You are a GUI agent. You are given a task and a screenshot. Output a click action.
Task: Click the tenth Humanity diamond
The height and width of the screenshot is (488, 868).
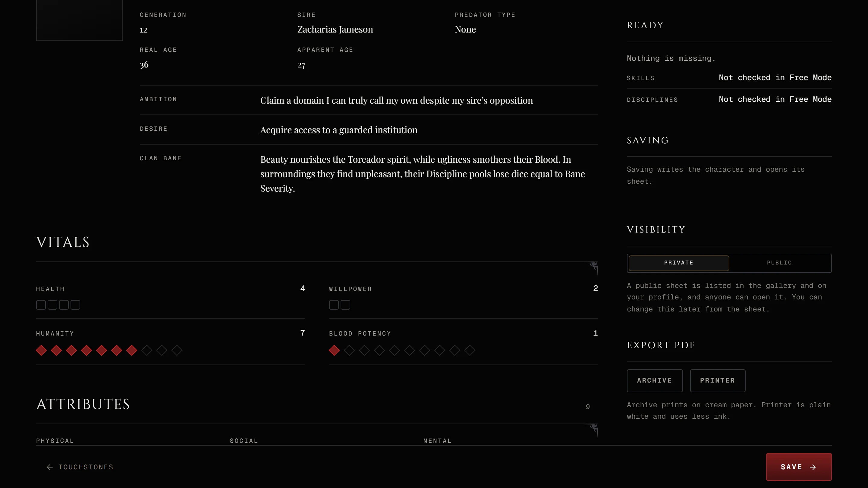pyautogui.click(x=177, y=350)
